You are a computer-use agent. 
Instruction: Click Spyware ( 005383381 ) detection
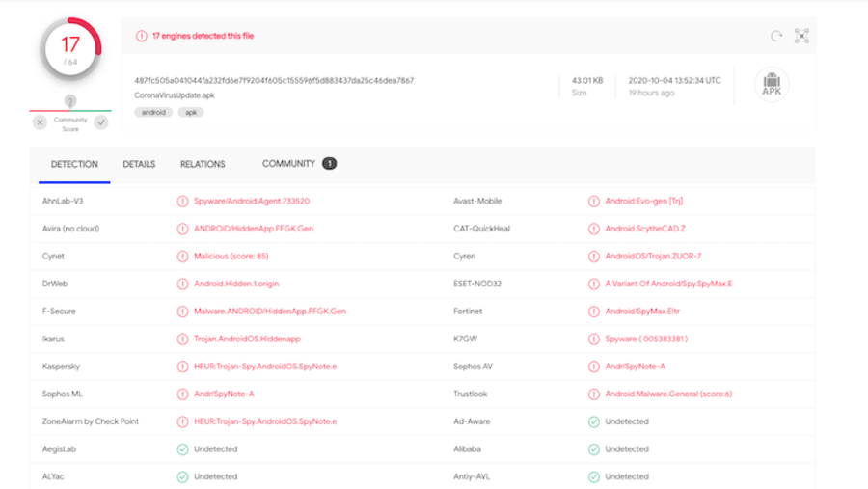[x=646, y=339]
